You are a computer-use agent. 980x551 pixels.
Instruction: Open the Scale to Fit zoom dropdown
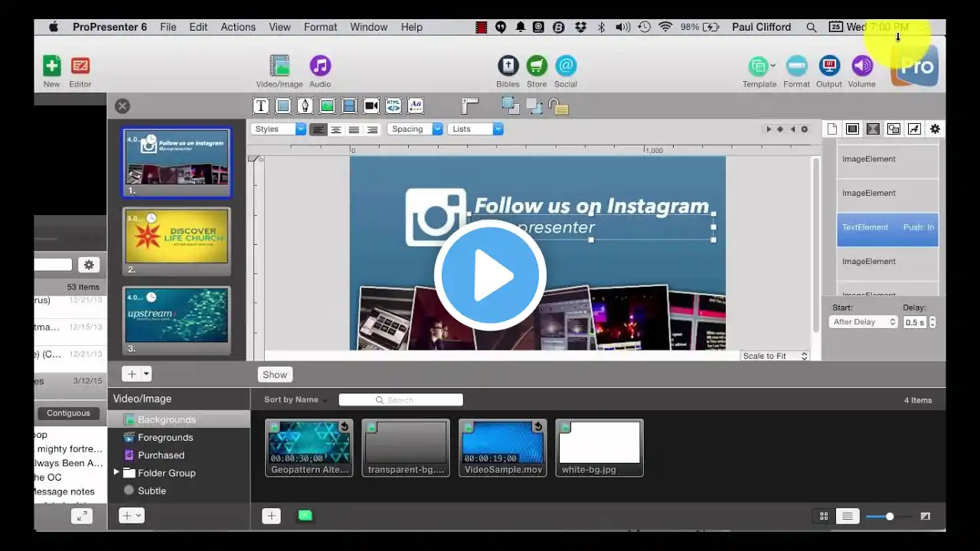[x=775, y=356]
